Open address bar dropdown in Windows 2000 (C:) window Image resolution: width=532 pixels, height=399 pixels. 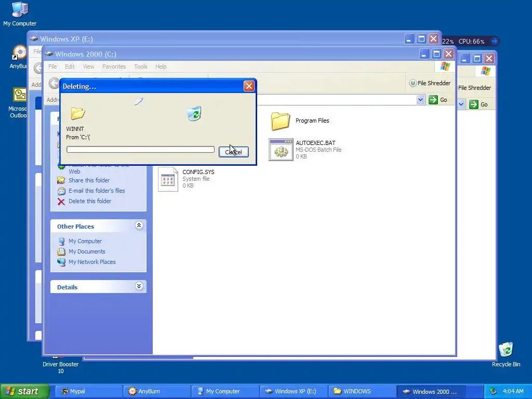(x=420, y=100)
